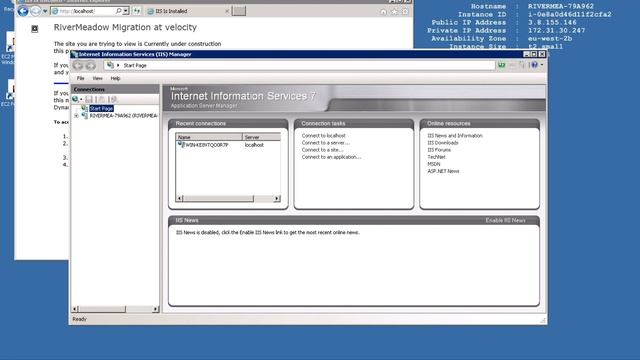The height and width of the screenshot is (360, 640).
Task: Open IIS News and Information link
Action: click(x=455, y=136)
